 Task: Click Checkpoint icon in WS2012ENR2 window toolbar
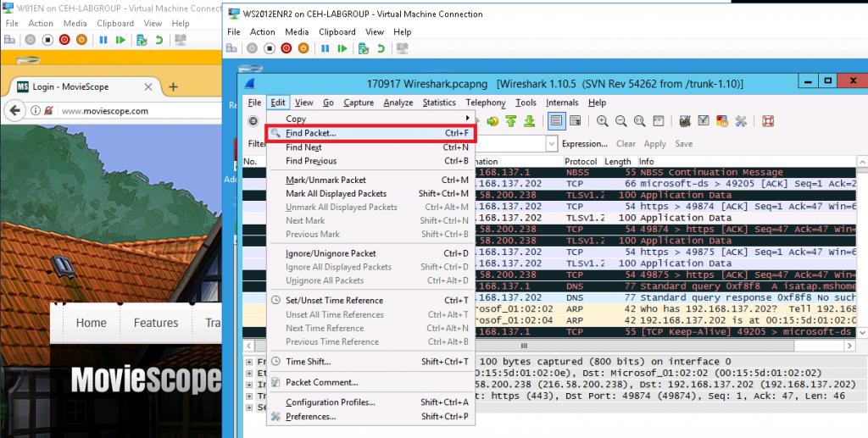pyautogui.click(x=363, y=48)
